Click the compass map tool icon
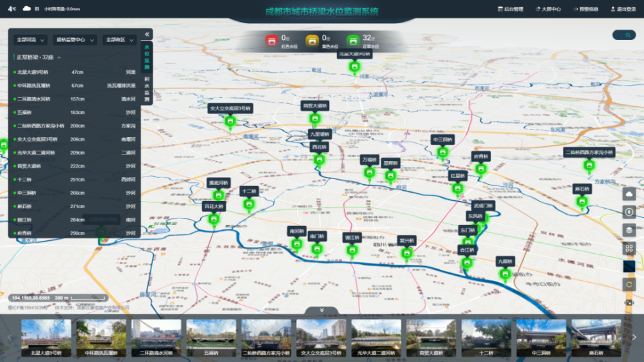 pyautogui.click(x=629, y=212)
